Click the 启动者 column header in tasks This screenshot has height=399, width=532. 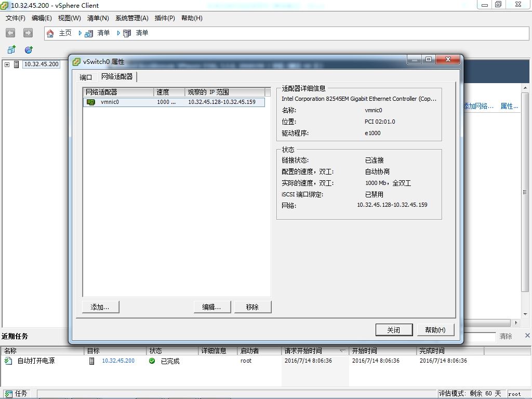point(259,351)
